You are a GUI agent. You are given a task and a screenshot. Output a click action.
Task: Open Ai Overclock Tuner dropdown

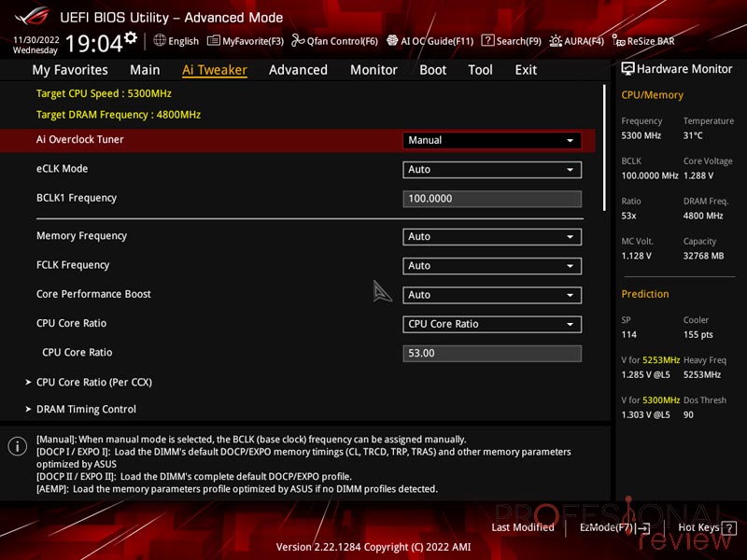tap(492, 141)
